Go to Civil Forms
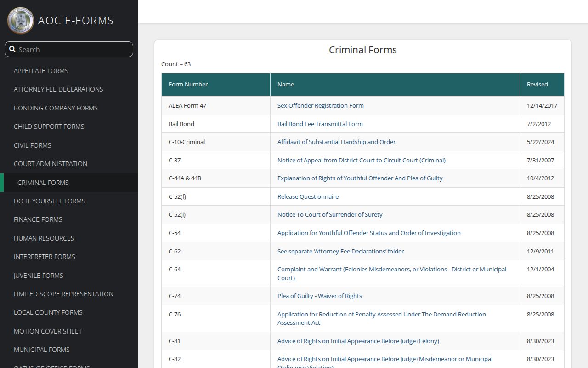The image size is (588, 368). point(33,145)
